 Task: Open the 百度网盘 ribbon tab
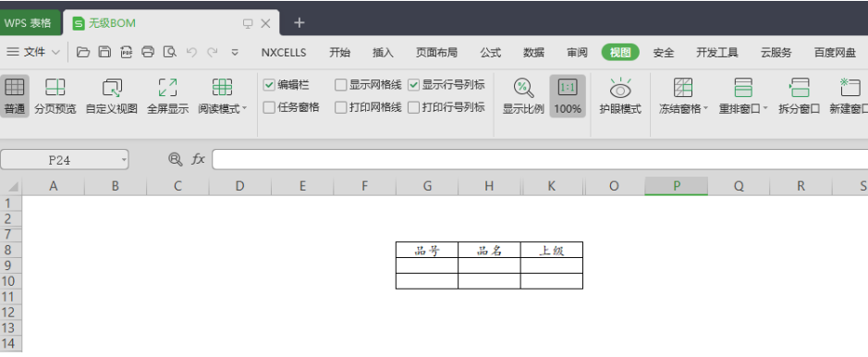(x=835, y=53)
